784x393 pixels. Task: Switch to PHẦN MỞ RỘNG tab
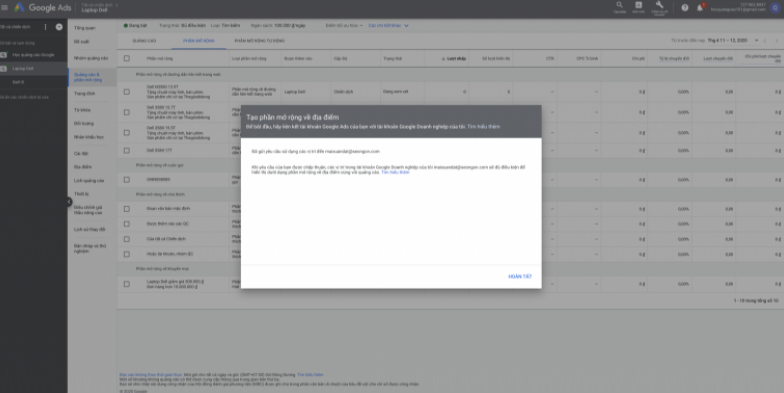[x=198, y=41]
